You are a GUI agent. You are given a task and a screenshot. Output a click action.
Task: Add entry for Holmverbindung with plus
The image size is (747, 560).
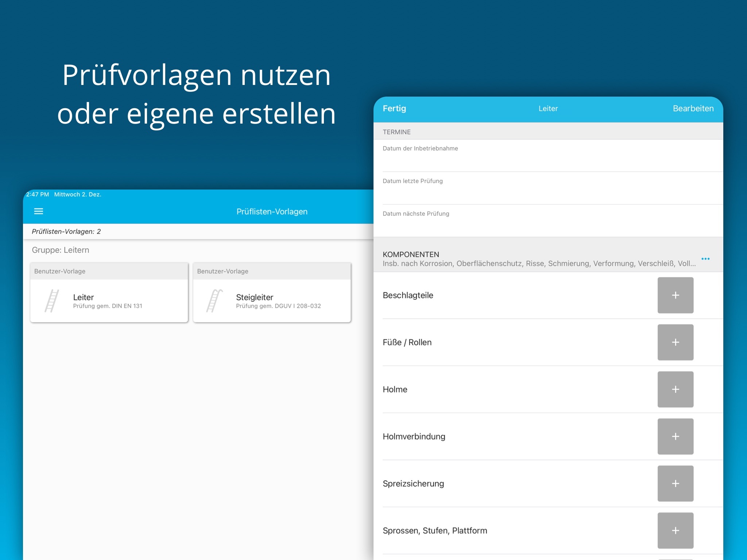[x=676, y=436]
